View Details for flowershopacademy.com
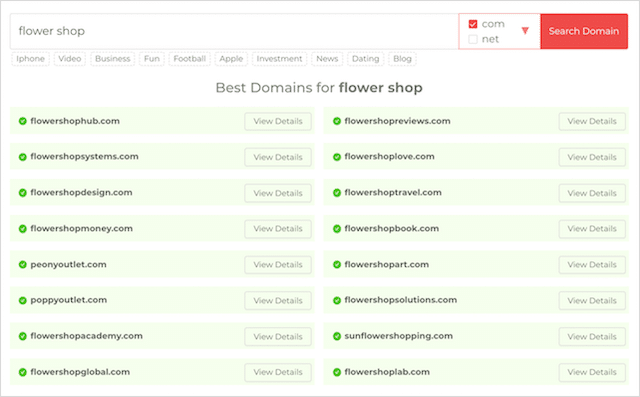Screen dimensions: 640x397 click(x=278, y=337)
